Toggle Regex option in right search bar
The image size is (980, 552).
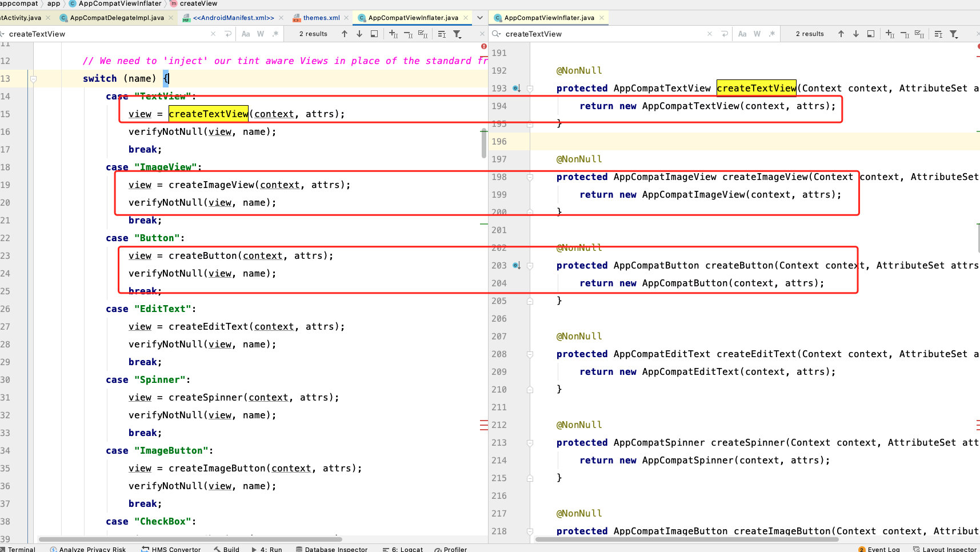click(x=772, y=34)
